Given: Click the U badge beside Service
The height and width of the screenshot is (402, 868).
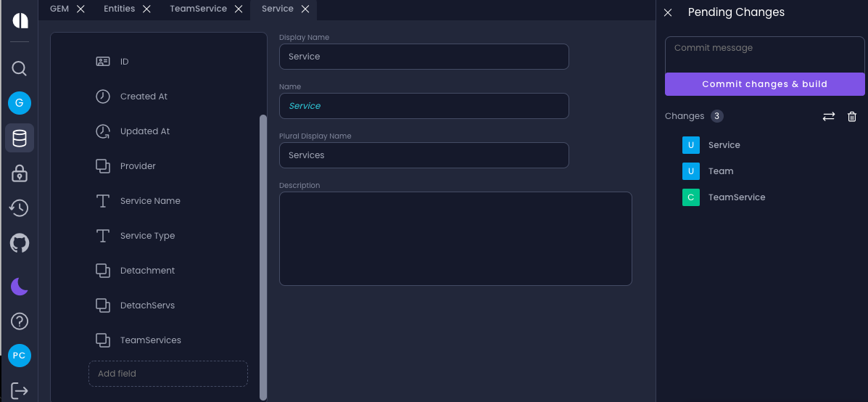Looking at the screenshot, I should coord(691,145).
